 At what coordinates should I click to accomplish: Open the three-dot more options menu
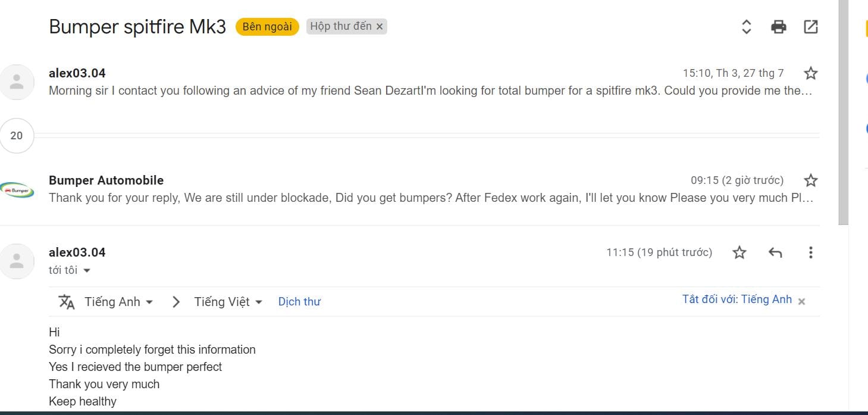[x=810, y=252]
